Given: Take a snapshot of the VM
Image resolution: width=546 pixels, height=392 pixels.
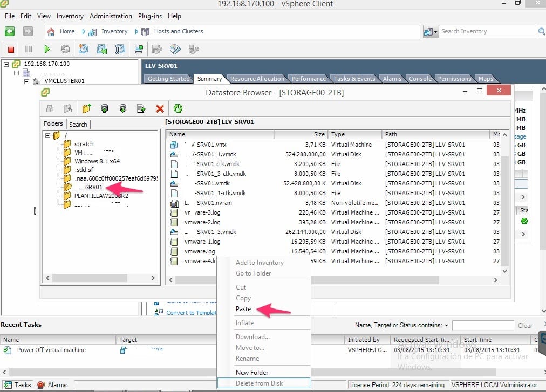Looking at the screenshot, I should [x=84, y=49].
